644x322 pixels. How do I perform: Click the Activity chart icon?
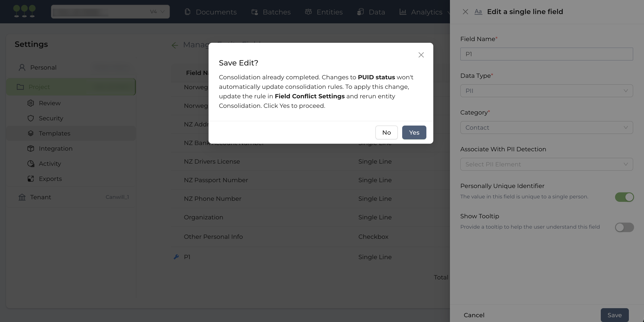(x=30, y=164)
